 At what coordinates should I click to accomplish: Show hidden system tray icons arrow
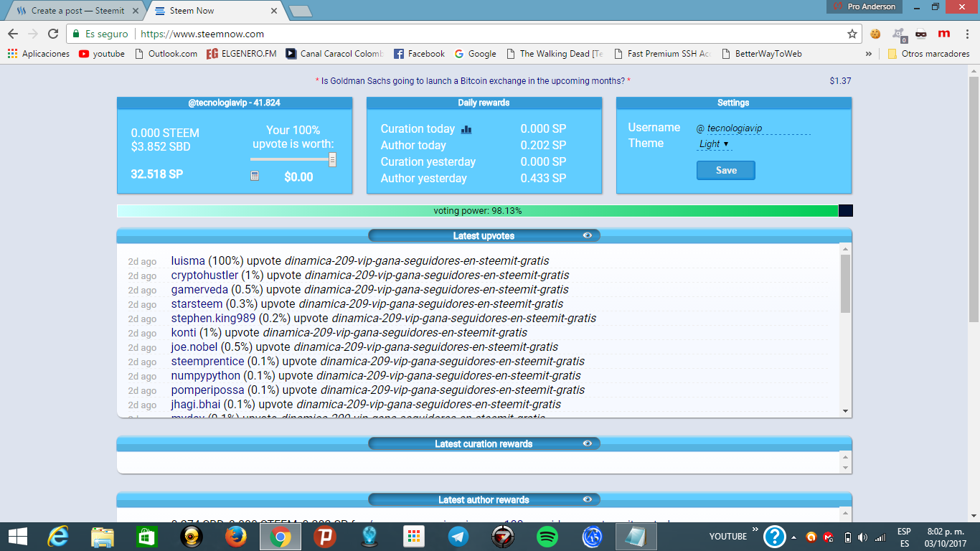[793, 537]
